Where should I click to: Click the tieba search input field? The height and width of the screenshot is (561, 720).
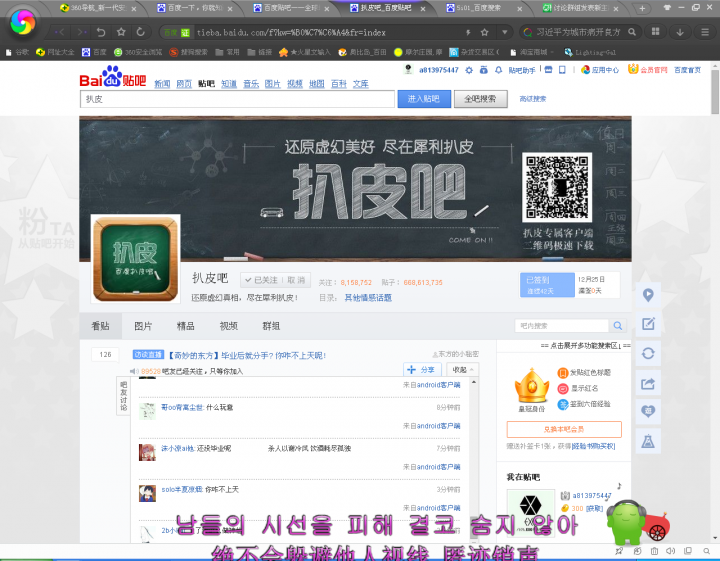click(x=237, y=99)
